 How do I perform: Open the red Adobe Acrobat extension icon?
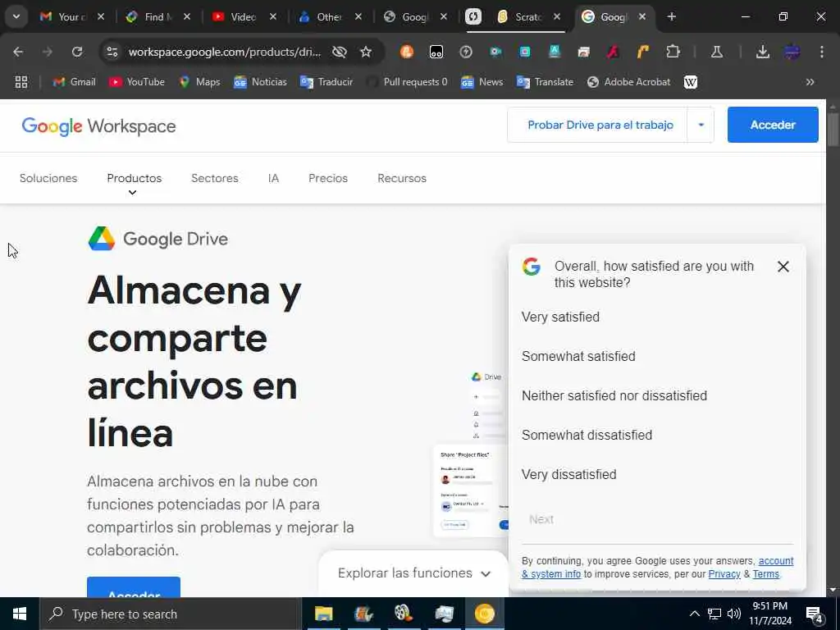tap(614, 52)
